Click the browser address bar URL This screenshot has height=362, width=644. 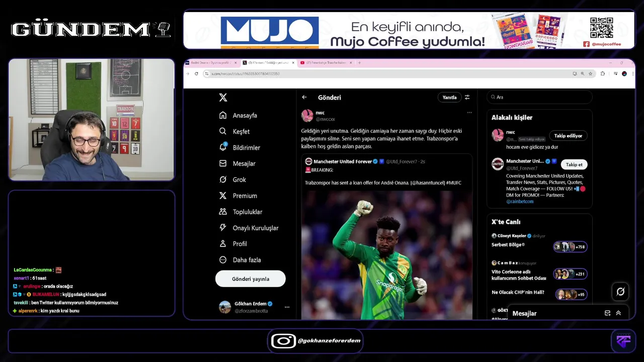point(245,74)
